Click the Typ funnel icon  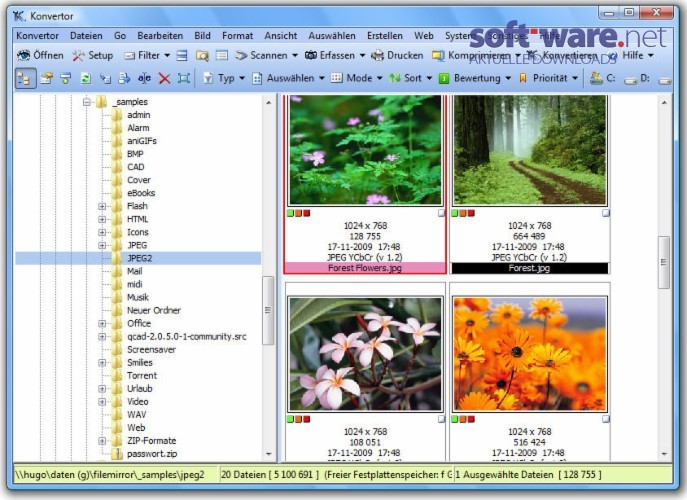tap(208, 78)
